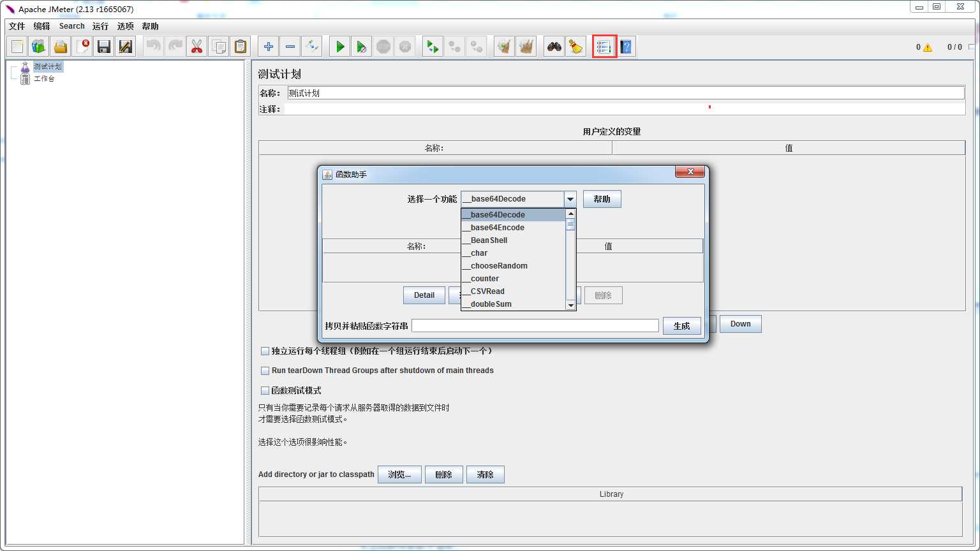
Task: Click the Copy toolbar icon
Action: tap(218, 47)
